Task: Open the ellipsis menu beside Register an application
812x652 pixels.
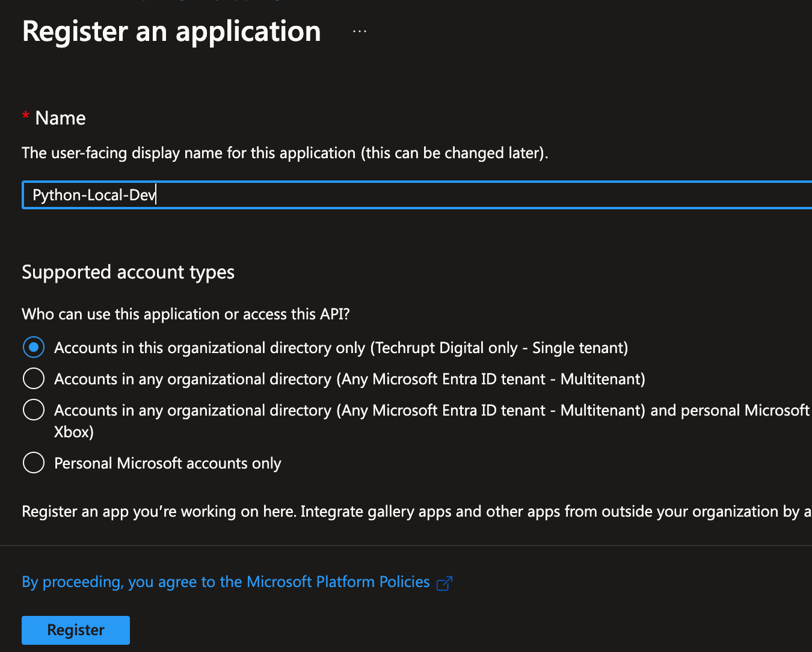Action: pyautogui.click(x=360, y=31)
